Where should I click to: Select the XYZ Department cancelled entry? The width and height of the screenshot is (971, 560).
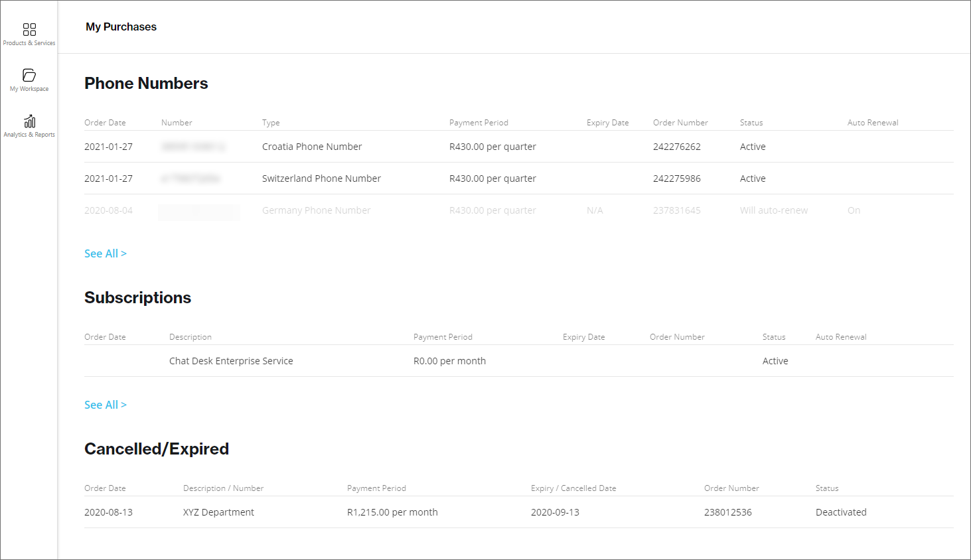(x=218, y=512)
